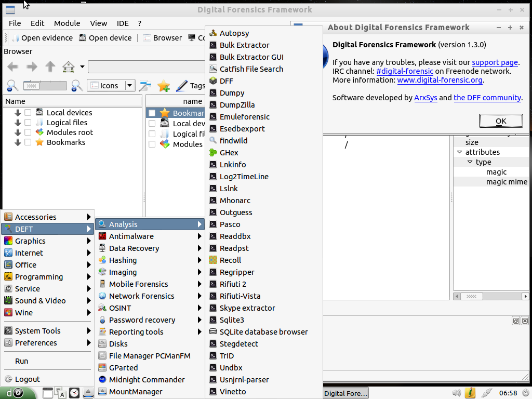This screenshot has width=532, height=399.
Task: Open the IDE menu
Action: click(x=123, y=23)
